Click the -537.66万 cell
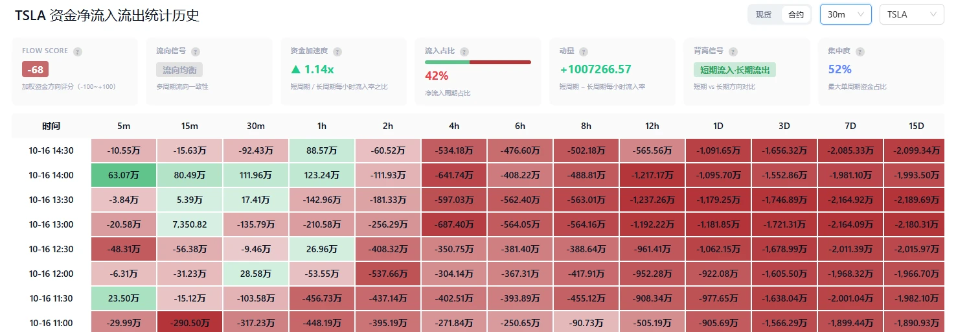Viewport: 980px width, 332px height. [x=388, y=274]
